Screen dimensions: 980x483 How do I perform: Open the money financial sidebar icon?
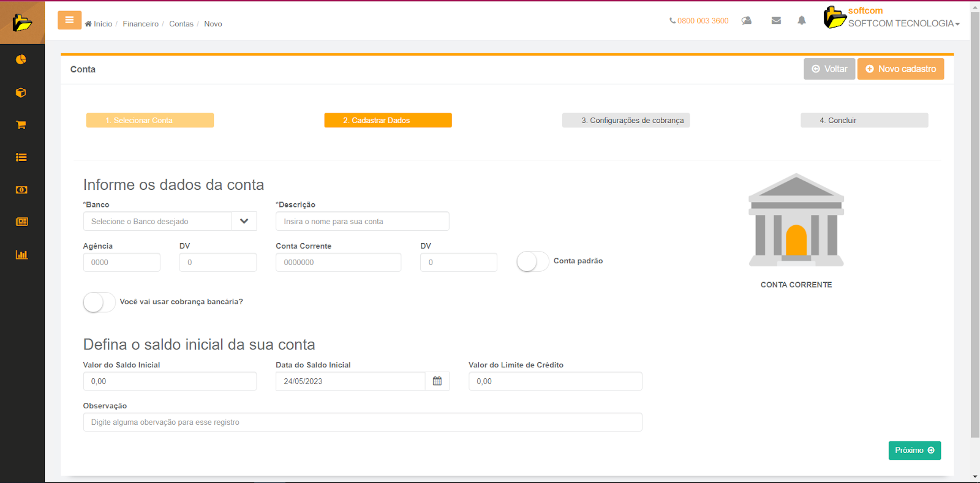point(21,190)
